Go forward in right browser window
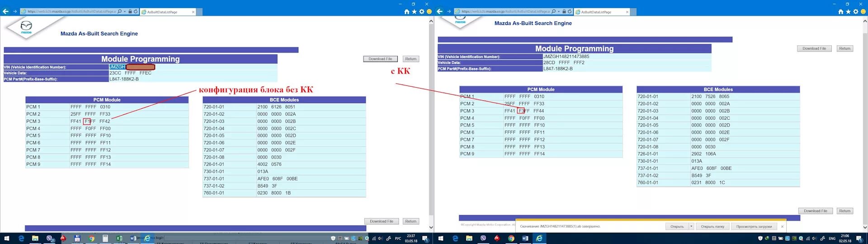The width and height of the screenshot is (868, 244). pyautogui.click(x=449, y=11)
